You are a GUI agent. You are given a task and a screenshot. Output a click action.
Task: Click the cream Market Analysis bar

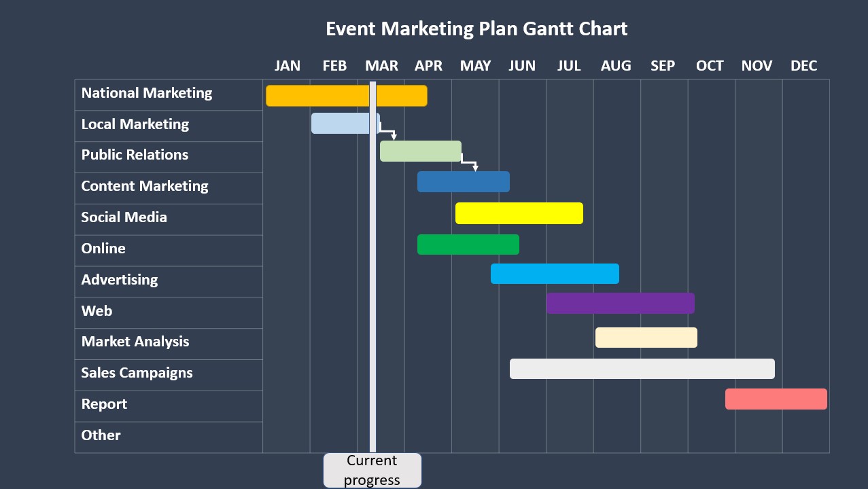tap(646, 338)
